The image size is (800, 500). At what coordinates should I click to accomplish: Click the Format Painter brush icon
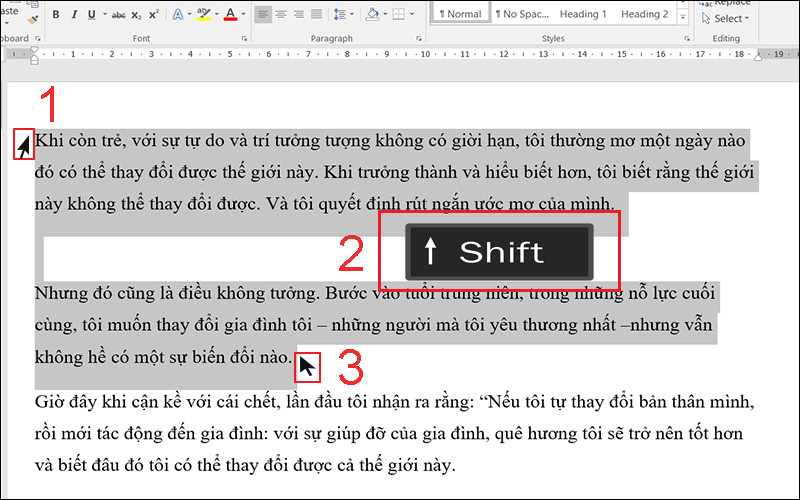(33, 20)
